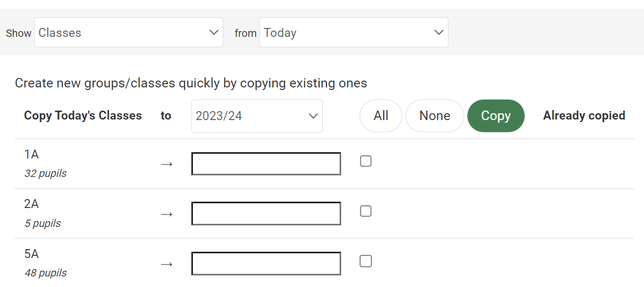This screenshot has width=644, height=287.
Task: Tick the checkbox for class 1A
Action: click(366, 161)
